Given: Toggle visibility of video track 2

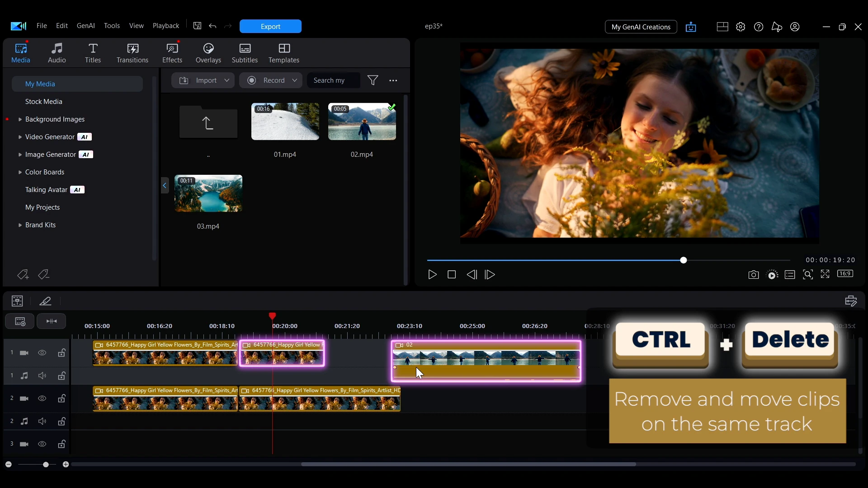Looking at the screenshot, I should tap(42, 399).
